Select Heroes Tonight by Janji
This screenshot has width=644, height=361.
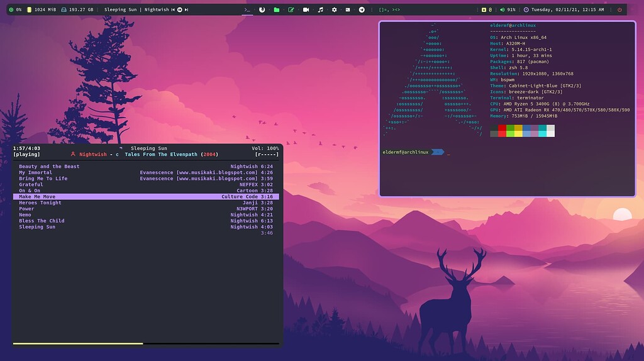point(146,203)
